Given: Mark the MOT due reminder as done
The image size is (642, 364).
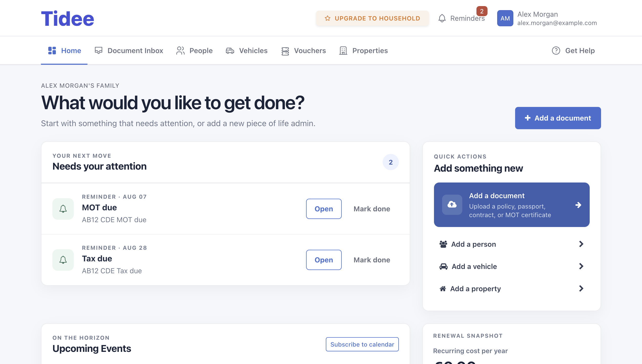Looking at the screenshot, I should [x=372, y=209].
